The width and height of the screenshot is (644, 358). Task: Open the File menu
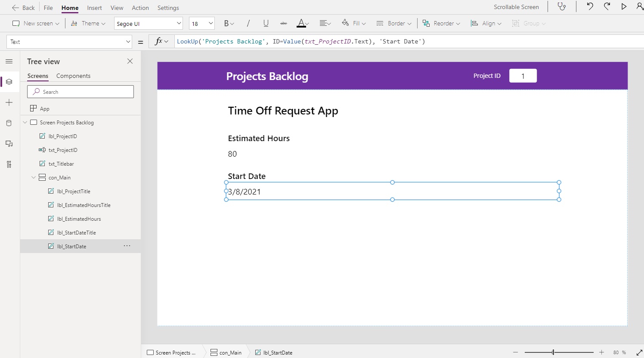tap(48, 7)
